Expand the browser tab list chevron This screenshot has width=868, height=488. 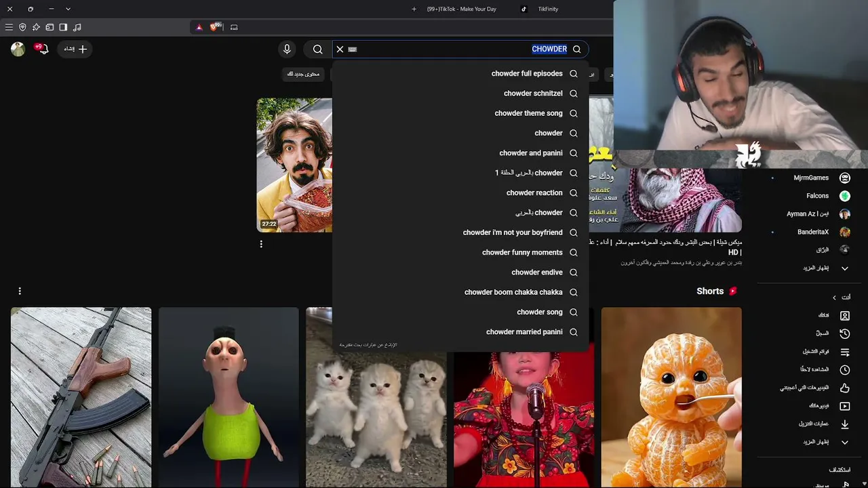[x=68, y=9]
